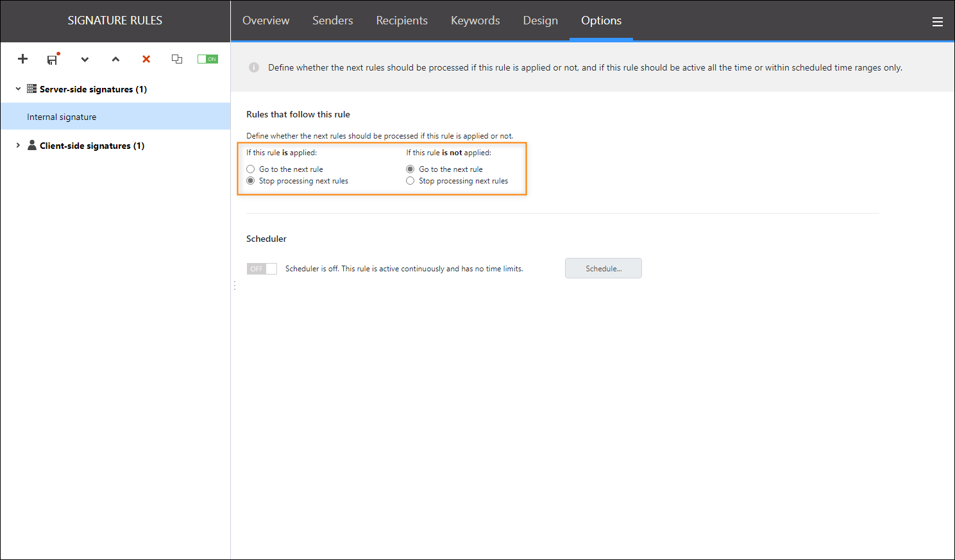Move the selected rule up
This screenshot has height=560, width=955.
[115, 59]
